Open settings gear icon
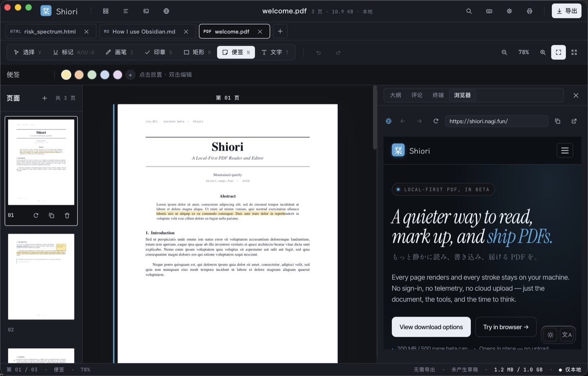588x376 pixels. point(509,11)
